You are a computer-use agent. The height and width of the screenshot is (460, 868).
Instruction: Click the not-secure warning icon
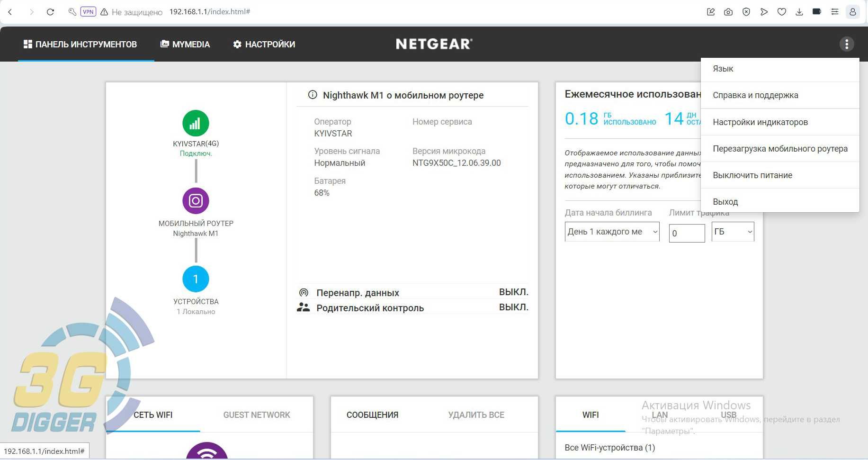point(104,12)
